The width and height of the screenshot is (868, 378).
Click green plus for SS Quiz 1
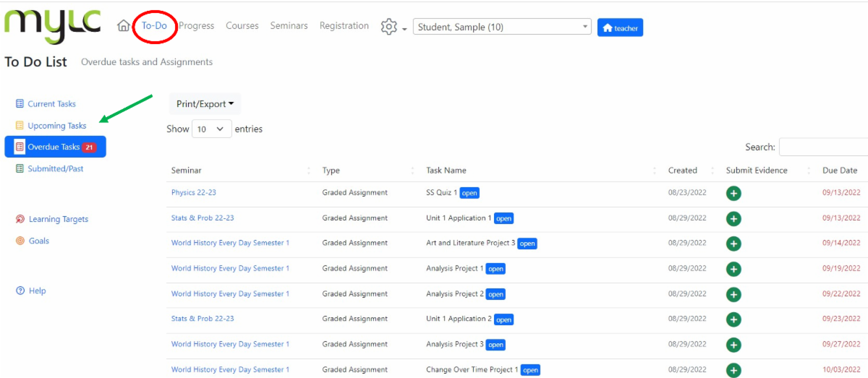pos(733,193)
